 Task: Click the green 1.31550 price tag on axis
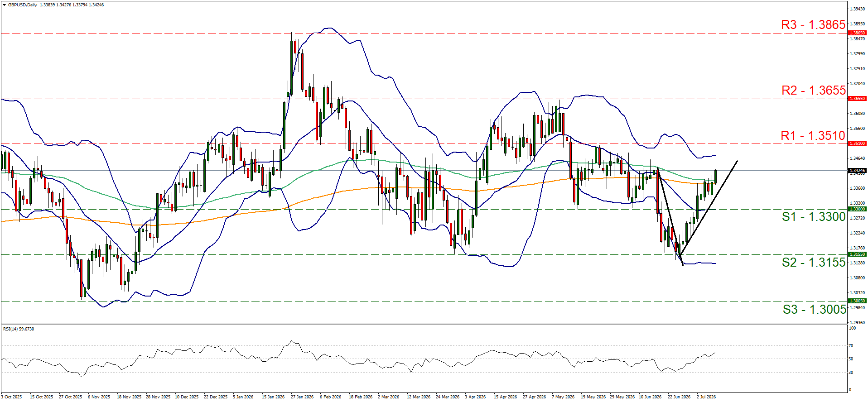857,254
